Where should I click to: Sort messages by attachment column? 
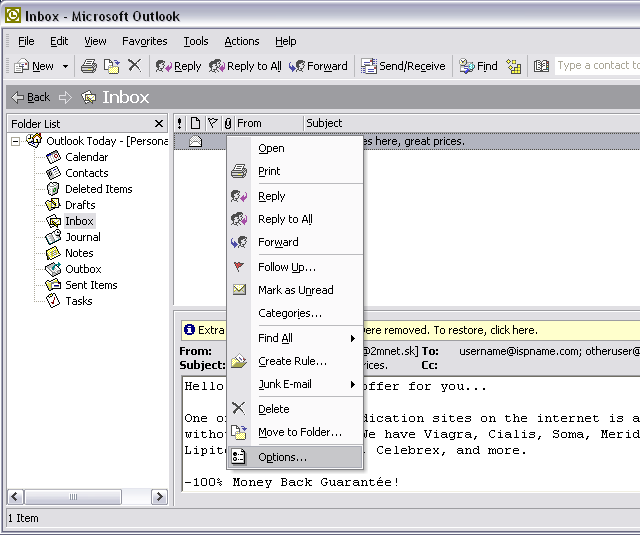[228, 123]
